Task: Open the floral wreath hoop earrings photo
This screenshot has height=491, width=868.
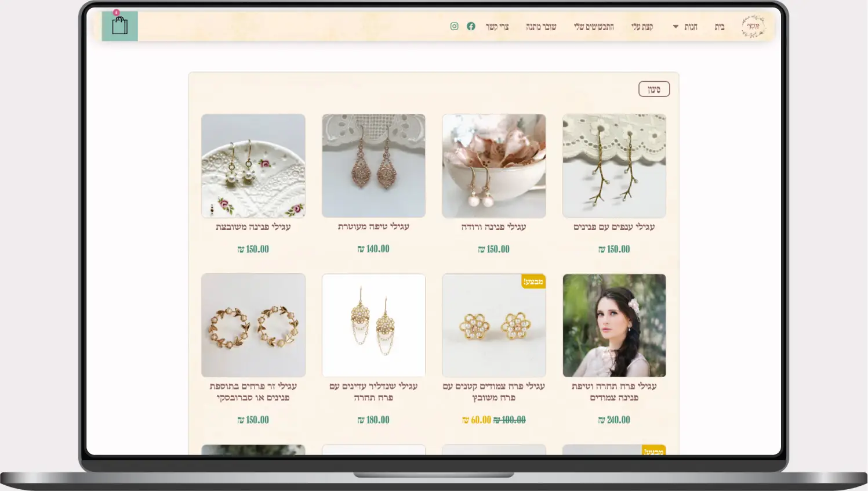Action: (x=253, y=326)
